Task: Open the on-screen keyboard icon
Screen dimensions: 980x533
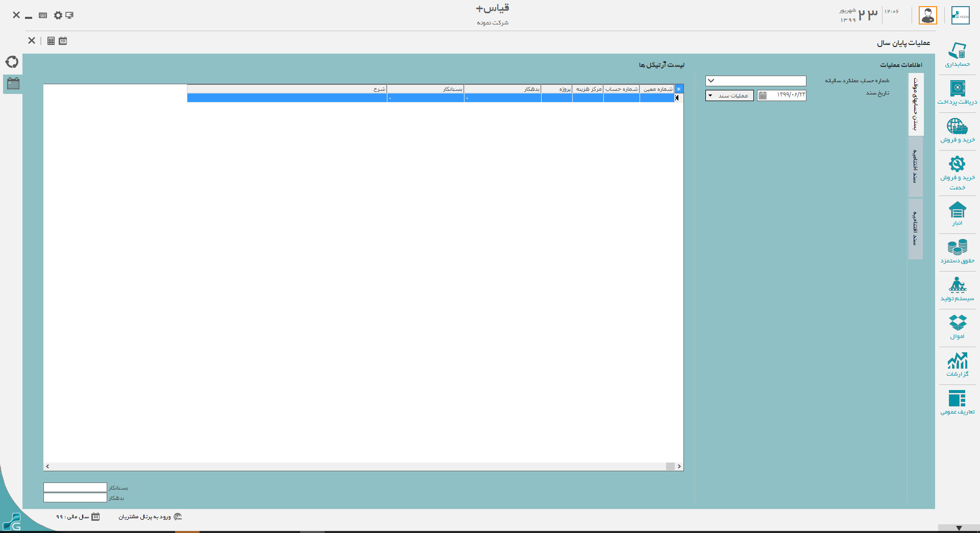Action: point(43,15)
